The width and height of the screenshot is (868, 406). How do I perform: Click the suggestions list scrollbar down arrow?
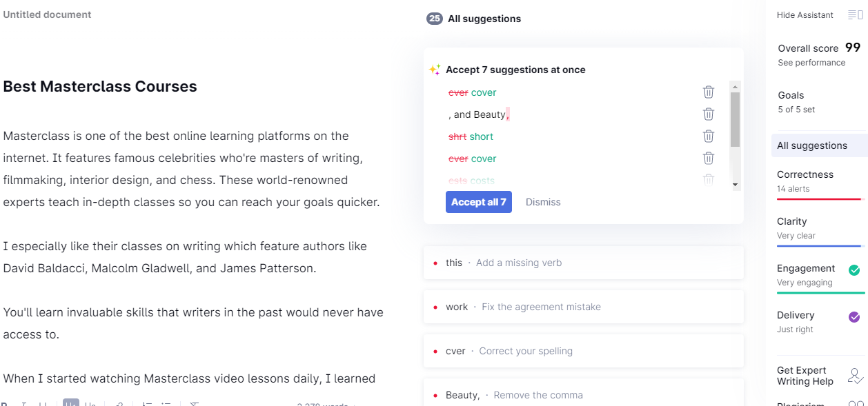pyautogui.click(x=735, y=185)
